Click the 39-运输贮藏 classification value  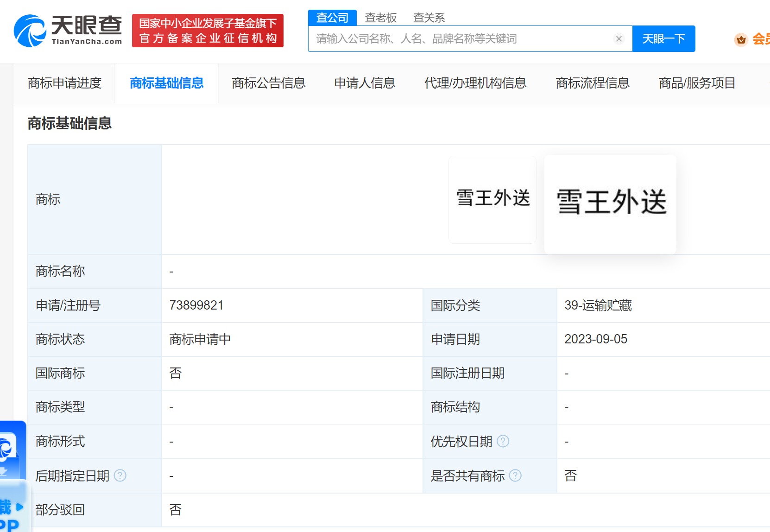(598, 305)
